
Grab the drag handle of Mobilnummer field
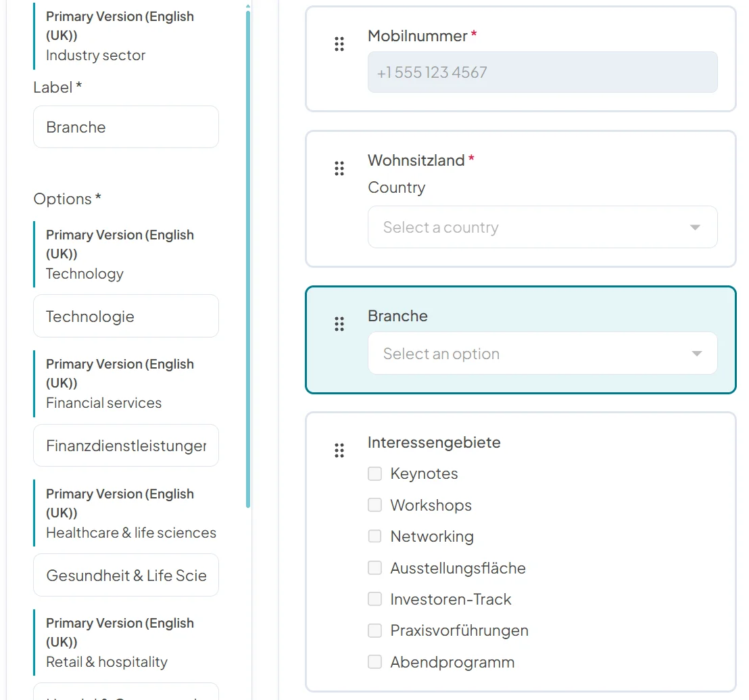pos(339,44)
